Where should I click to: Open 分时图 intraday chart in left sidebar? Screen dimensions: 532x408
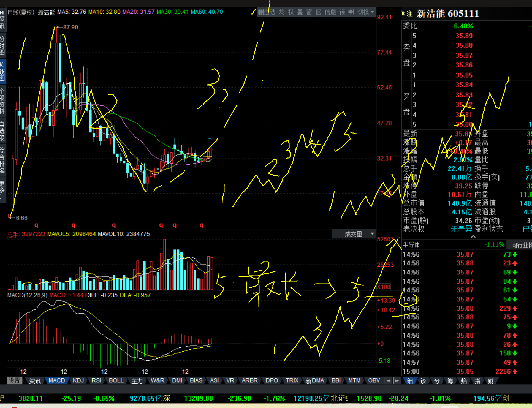(x=2, y=45)
